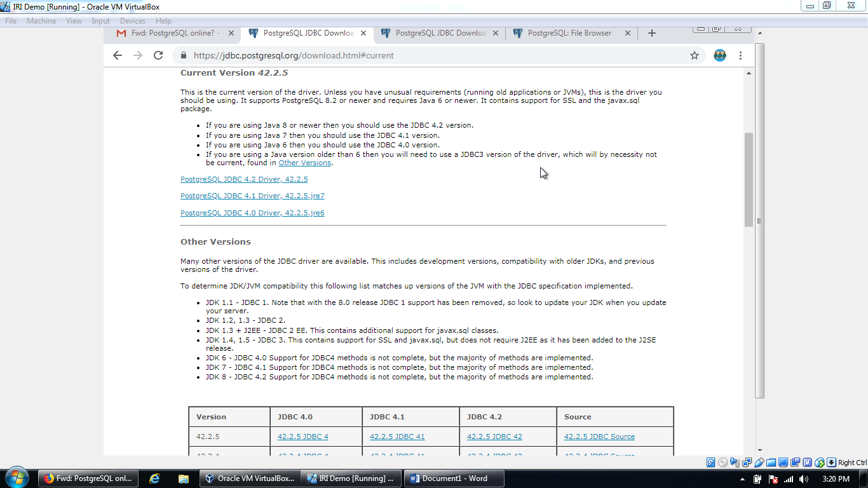Click the Source column header
Viewport: 868px width, 488px height.
click(x=614, y=417)
